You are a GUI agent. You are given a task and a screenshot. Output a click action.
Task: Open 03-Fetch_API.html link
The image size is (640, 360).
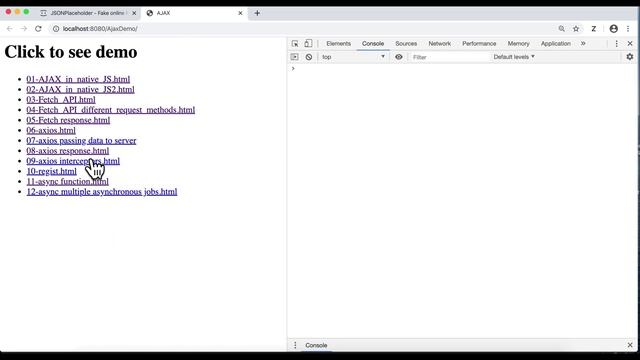[x=61, y=100]
